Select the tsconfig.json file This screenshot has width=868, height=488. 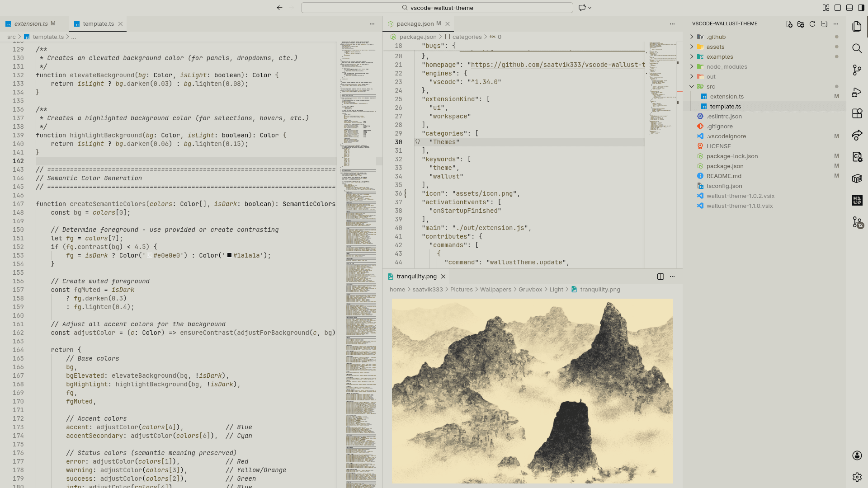[x=724, y=186]
